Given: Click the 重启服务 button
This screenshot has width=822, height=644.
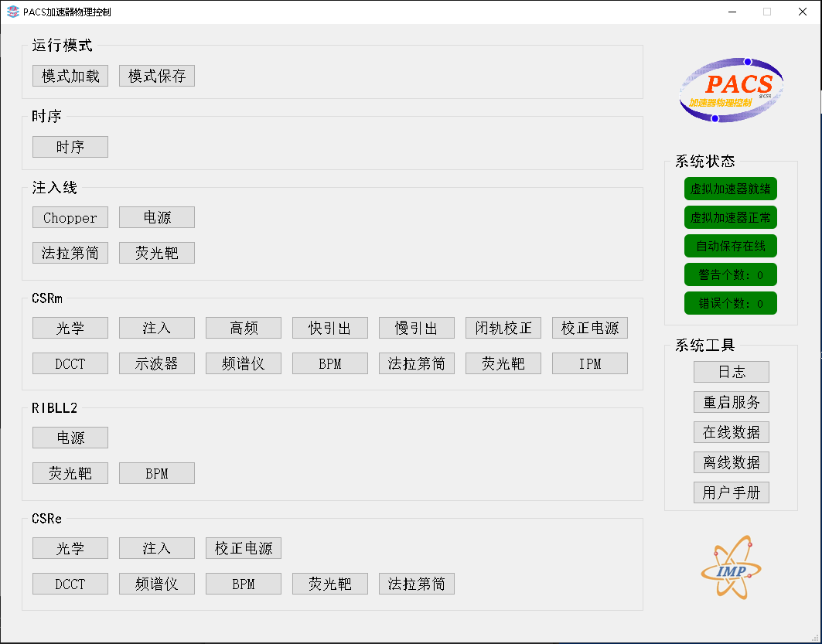Looking at the screenshot, I should (732, 402).
